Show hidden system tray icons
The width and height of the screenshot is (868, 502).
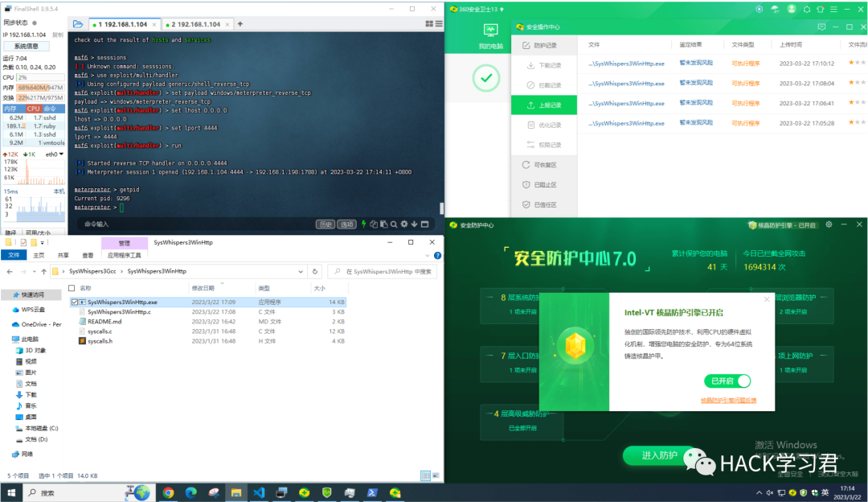pos(759,492)
